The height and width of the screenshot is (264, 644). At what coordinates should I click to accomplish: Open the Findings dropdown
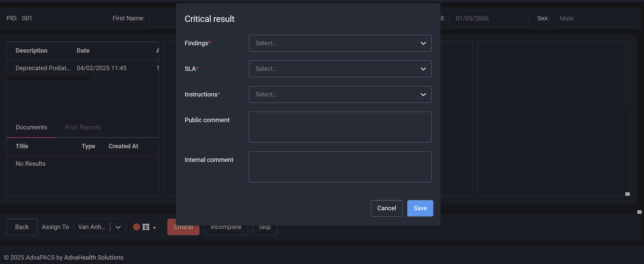tap(340, 43)
